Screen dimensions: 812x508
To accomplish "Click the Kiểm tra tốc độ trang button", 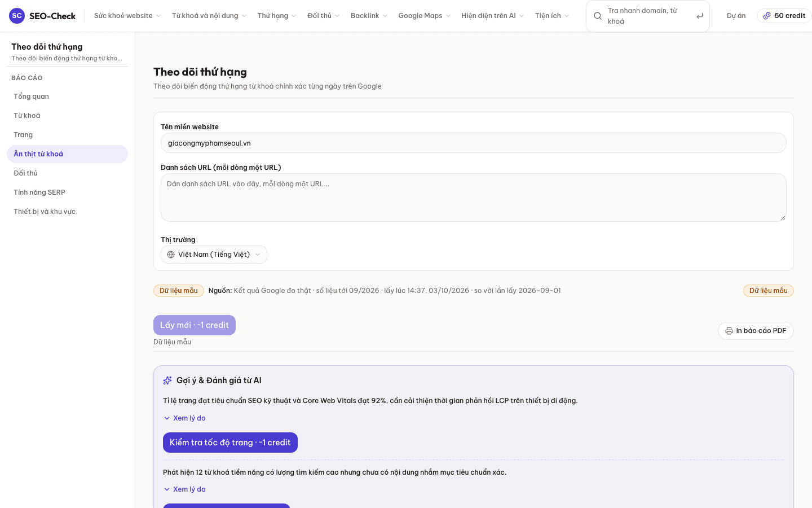I will pyautogui.click(x=230, y=443).
